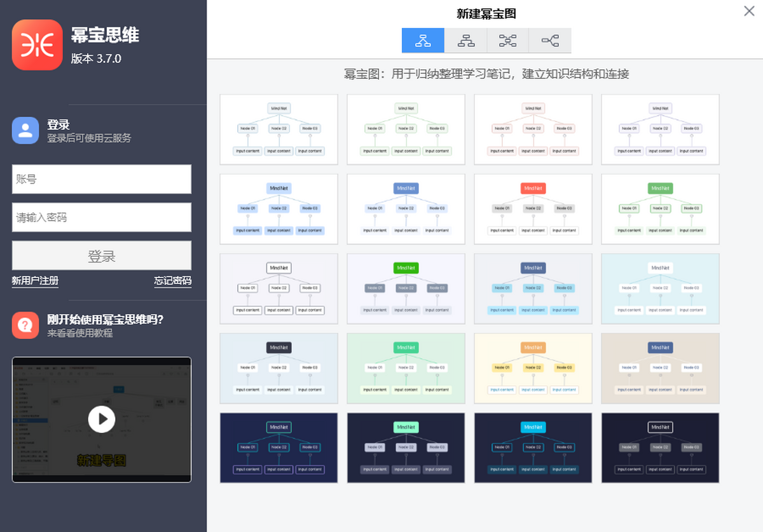This screenshot has height=532, width=763.
Task: Click the 来看看使用教程 tutorial text
Action: click(79, 332)
